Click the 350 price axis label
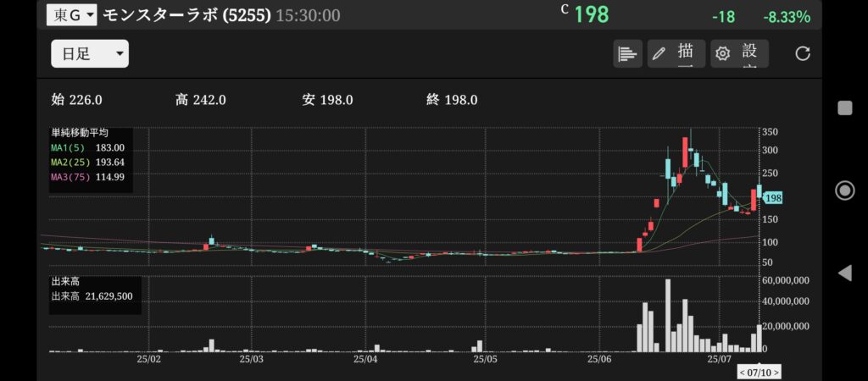This screenshot has height=381, width=868. 771,132
